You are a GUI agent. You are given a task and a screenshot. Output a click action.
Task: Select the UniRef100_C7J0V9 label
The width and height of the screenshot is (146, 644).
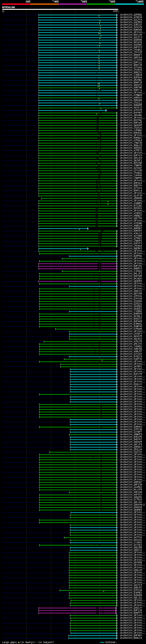pyautogui.click(x=131, y=60)
